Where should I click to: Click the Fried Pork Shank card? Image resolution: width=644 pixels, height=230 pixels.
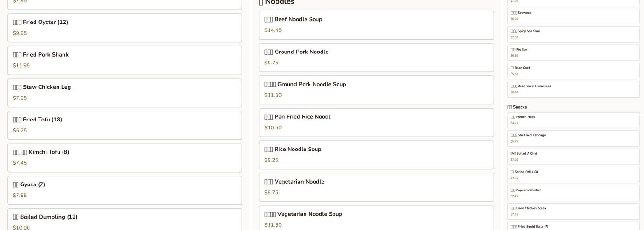(x=125, y=60)
